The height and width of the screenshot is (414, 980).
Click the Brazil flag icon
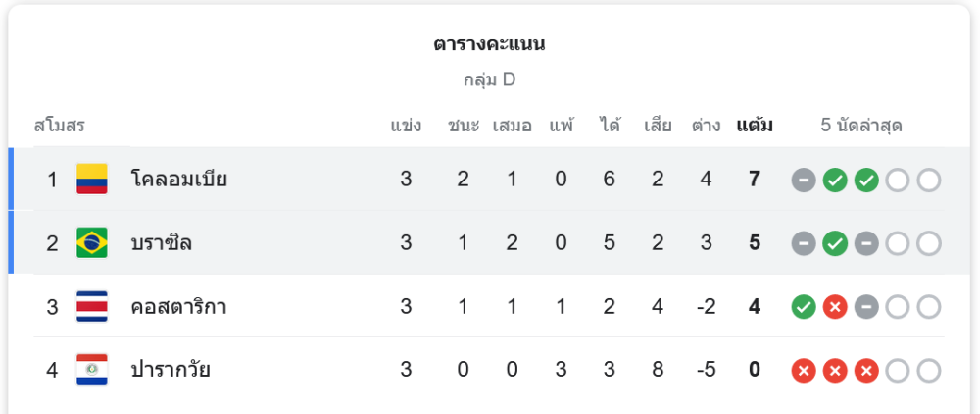(x=92, y=242)
